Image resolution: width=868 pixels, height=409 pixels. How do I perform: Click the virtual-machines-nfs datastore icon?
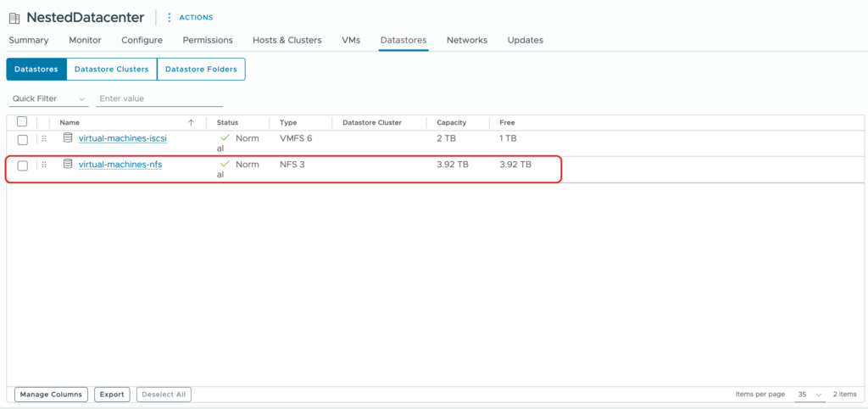(68, 164)
